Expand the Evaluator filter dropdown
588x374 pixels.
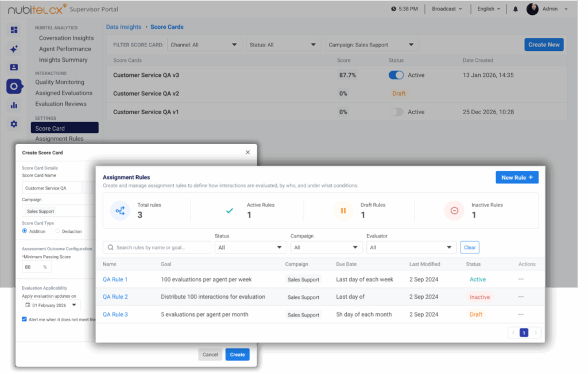[411, 247]
